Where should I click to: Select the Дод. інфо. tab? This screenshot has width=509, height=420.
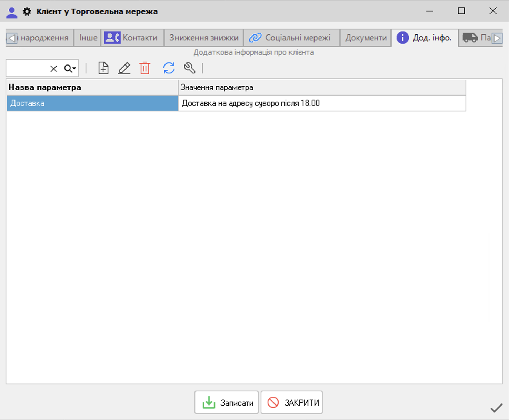click(425, 38)
